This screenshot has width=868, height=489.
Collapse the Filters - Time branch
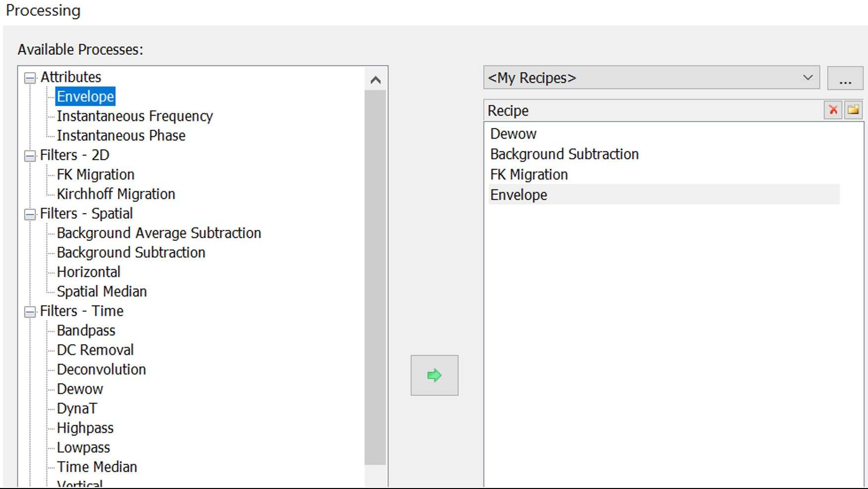[31, 311]
